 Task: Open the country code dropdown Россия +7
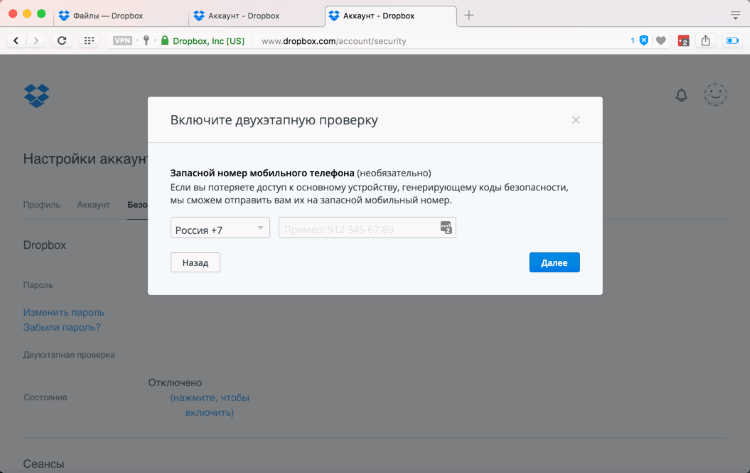[220, 229]
